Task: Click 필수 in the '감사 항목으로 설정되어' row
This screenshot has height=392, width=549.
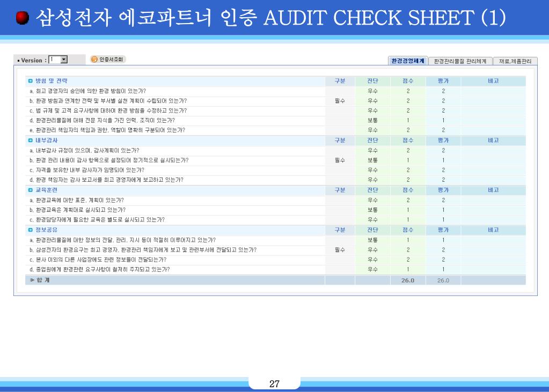Action: (x=340, y=160)
